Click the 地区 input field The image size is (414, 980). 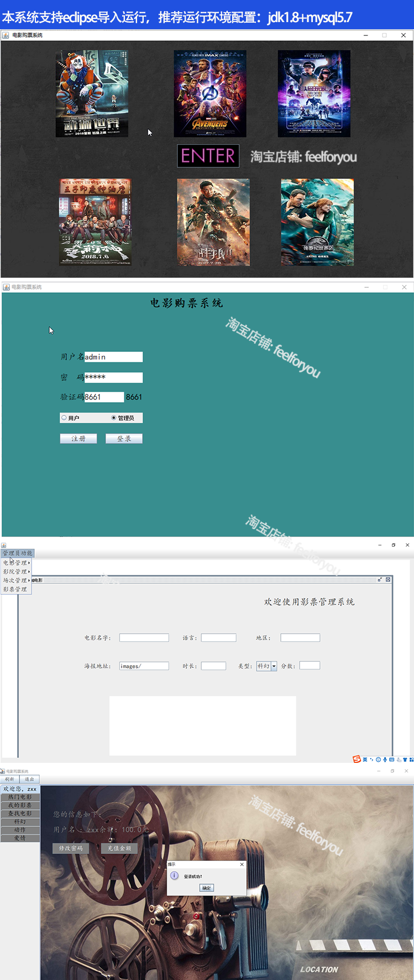pyautogui.click(x=300, y=637)
